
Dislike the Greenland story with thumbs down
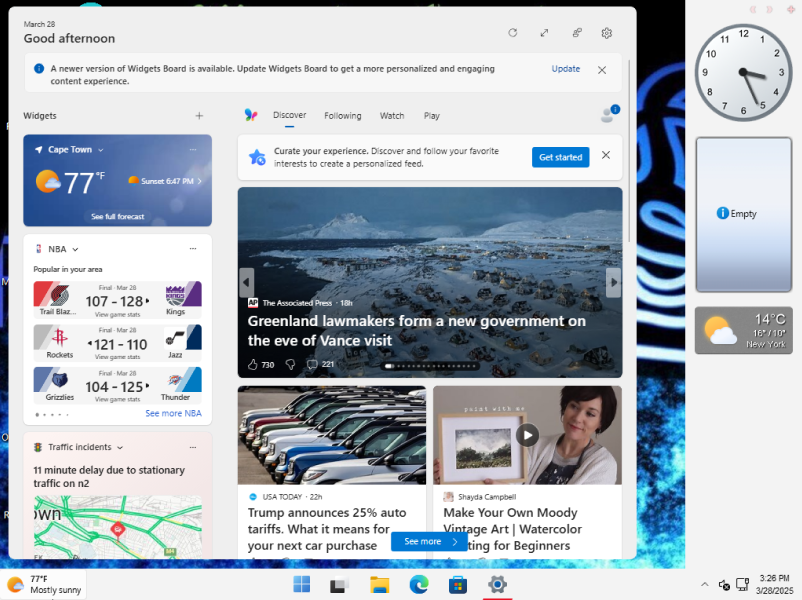(290, 365)
